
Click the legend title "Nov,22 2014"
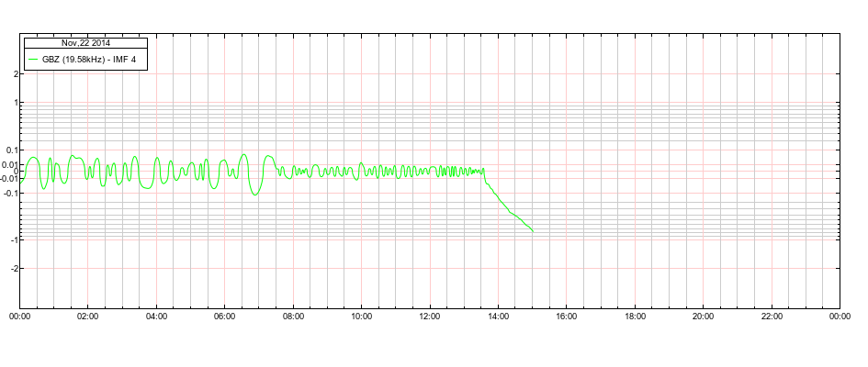pos(85,42)
